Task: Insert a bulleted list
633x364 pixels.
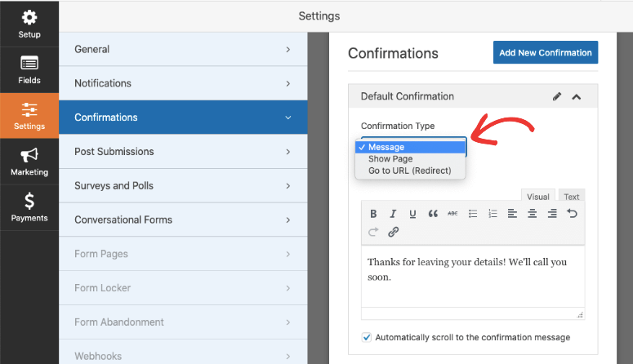Action: click(473, 214)
